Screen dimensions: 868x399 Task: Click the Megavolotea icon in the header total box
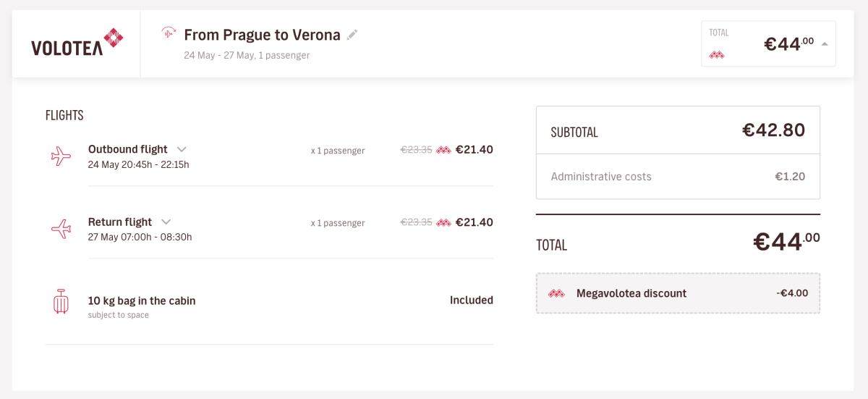[717, 55]
